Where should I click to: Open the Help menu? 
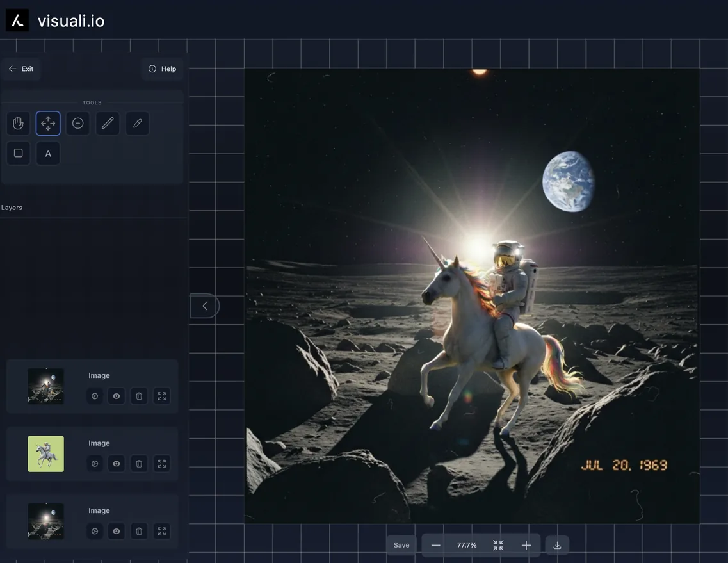(162, 68)
